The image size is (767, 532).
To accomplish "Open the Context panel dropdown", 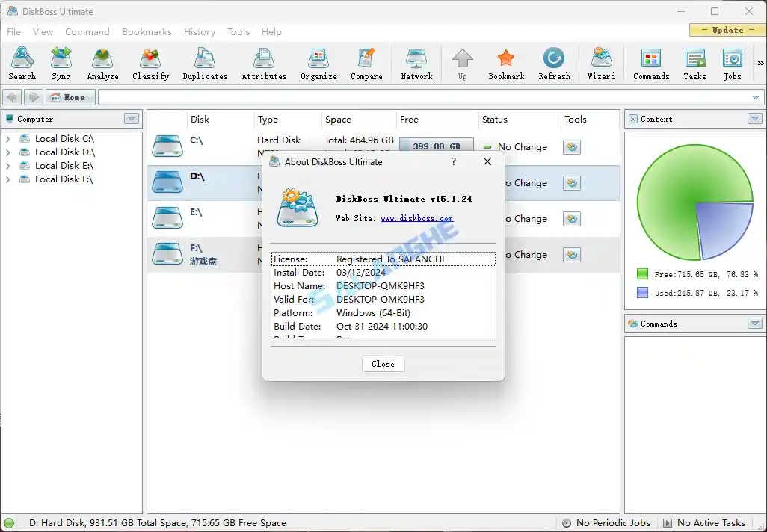I will [x=755, y=119].
